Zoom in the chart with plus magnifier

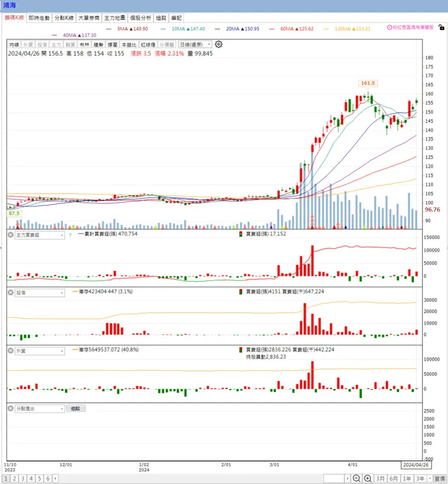click(367, 479)
